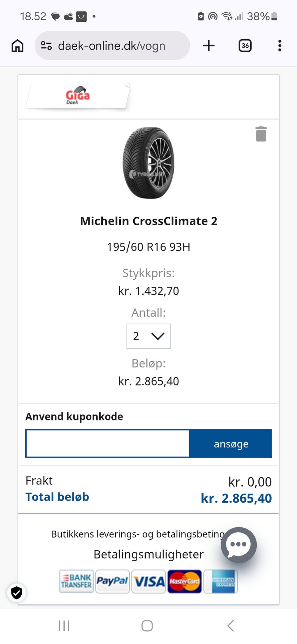Open the Antall quantity dropdown

click(148, 336)
